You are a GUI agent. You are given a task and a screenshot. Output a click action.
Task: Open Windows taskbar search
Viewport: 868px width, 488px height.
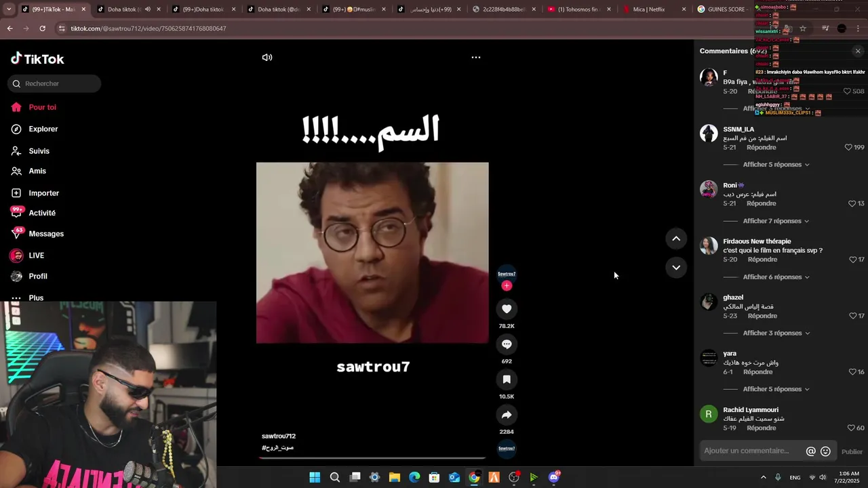pyautogui.click(x=335, y=477)
